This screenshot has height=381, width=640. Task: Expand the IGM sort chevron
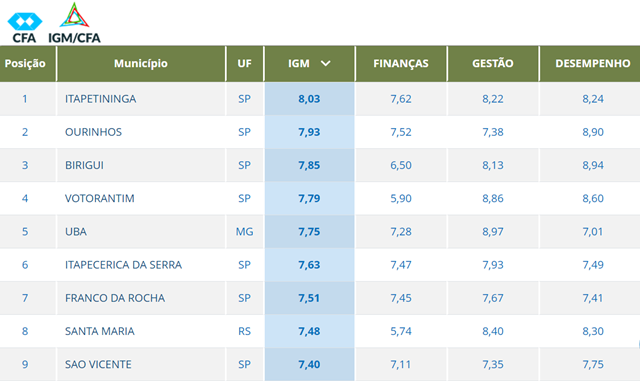(x=325, y=63)
